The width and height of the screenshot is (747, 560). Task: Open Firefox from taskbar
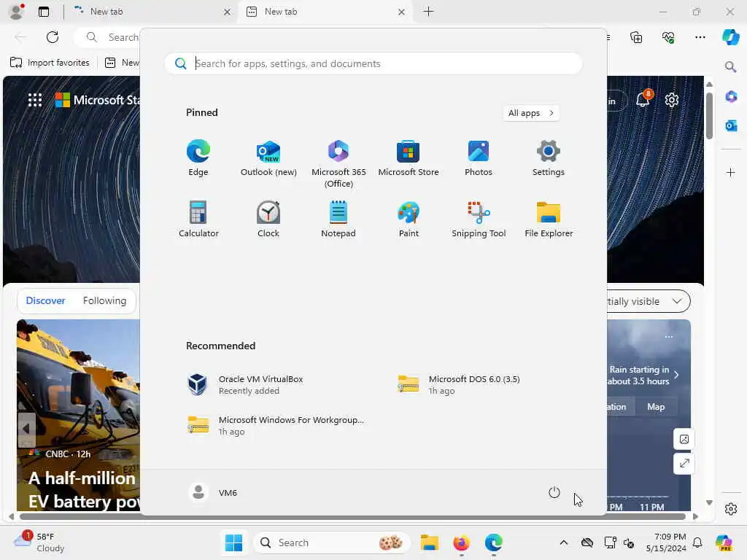(x=461, y=542)
